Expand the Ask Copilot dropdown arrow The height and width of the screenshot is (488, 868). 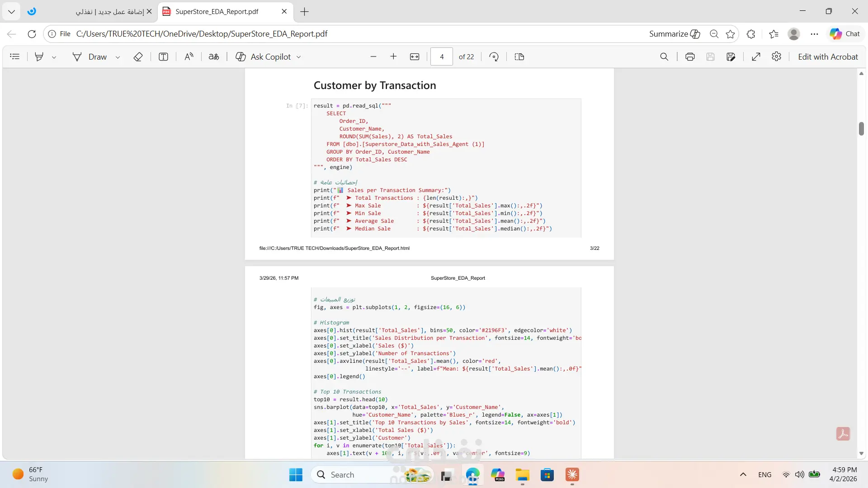pyautogui.click(x=298, y=57)
